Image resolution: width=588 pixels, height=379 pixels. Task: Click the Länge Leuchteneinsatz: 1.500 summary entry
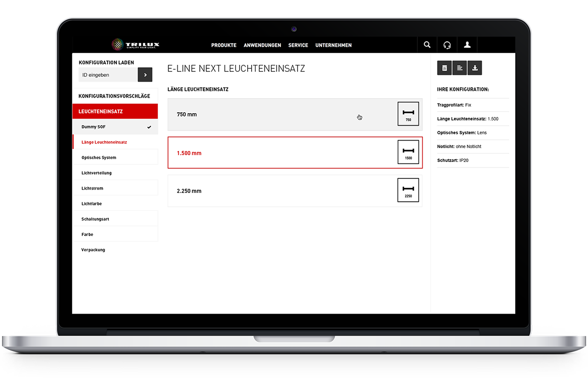(467, 119)
